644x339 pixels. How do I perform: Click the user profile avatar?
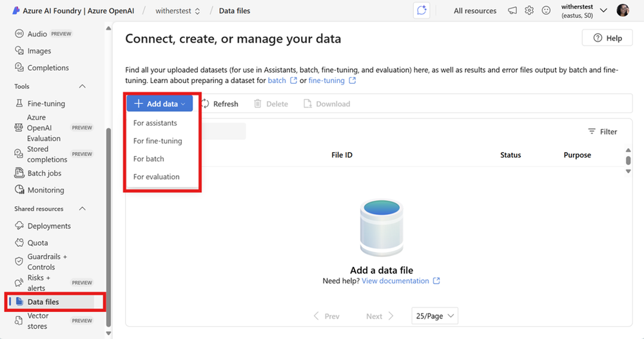(x=623, y=11)
